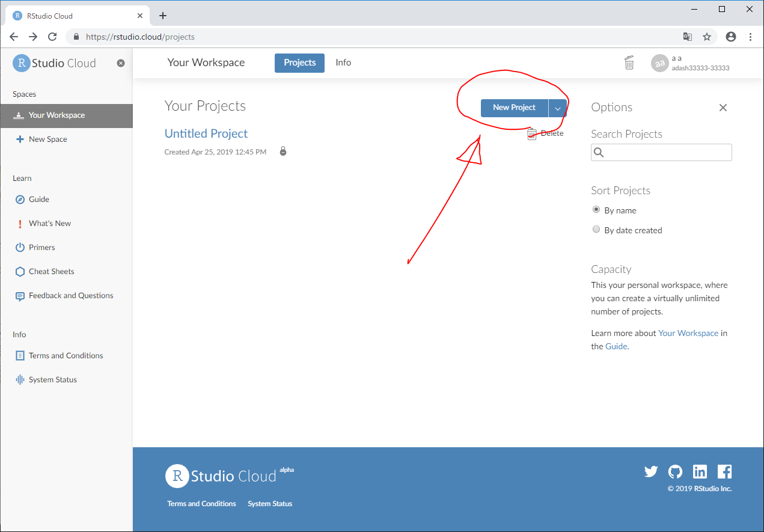The height and width of the screenshot is (532, 764).
Task: Click the browser address bar URL
Action: point(140,37)
